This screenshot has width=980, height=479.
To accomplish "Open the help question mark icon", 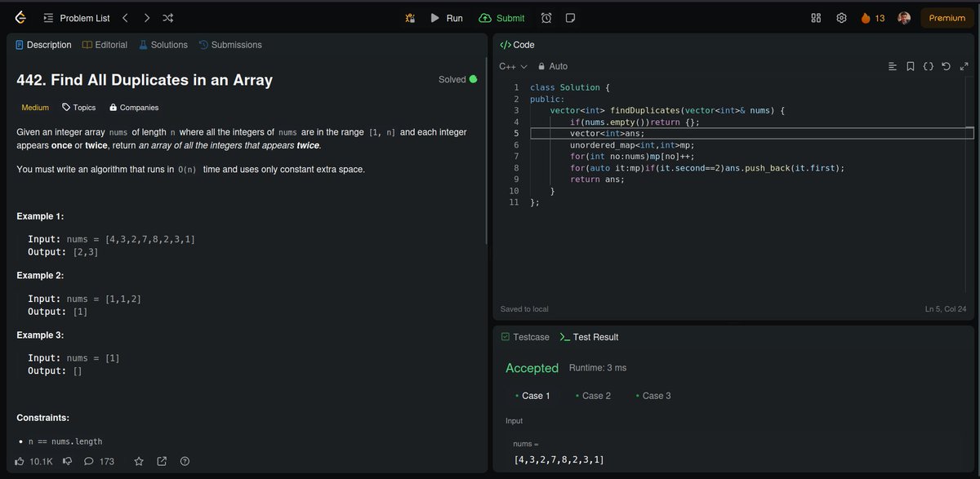I will point(185,462).
